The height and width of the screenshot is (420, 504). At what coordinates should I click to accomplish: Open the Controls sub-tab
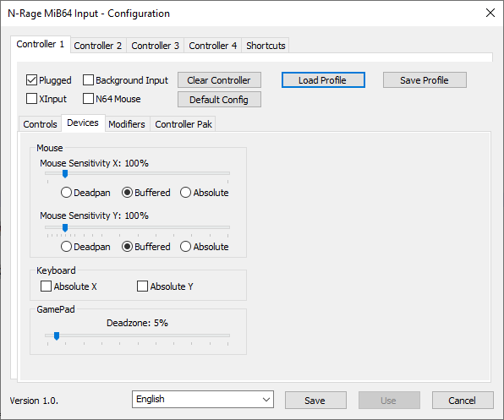41,124
